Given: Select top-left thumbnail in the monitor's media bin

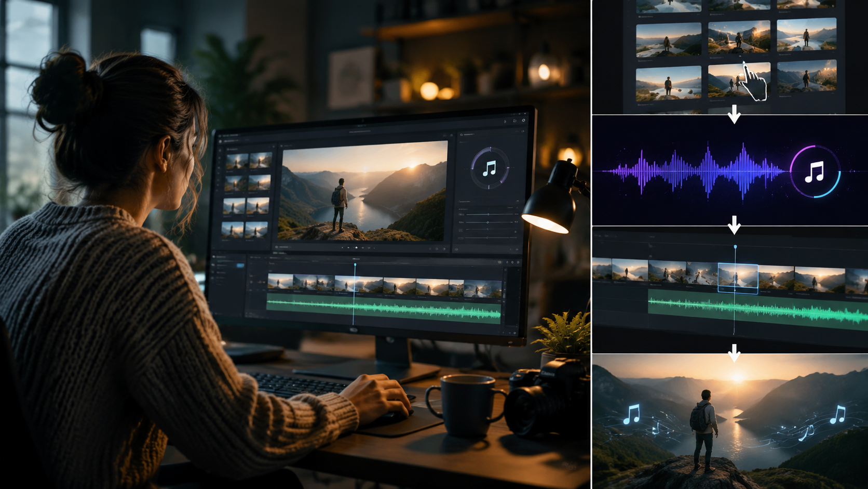Looking at the screenshot, I should click(x=236, y=162).
